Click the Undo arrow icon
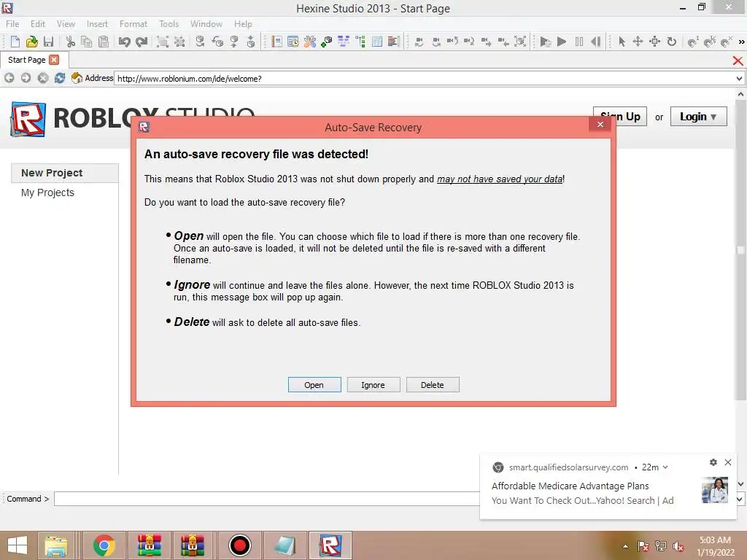Image resolution: width=747 pixels, height=560 pixels. (x=124, y=42)
